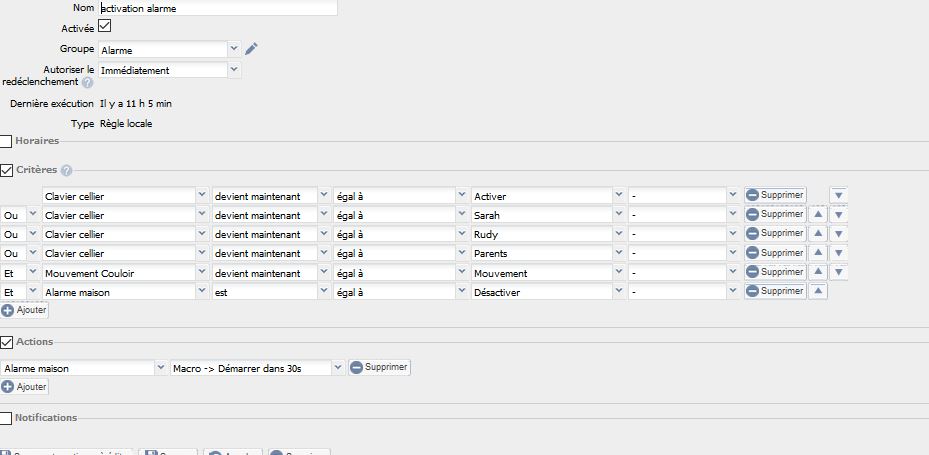
Task: Click Supprimer for the Alarme maison action
Action: click(379, 368)
